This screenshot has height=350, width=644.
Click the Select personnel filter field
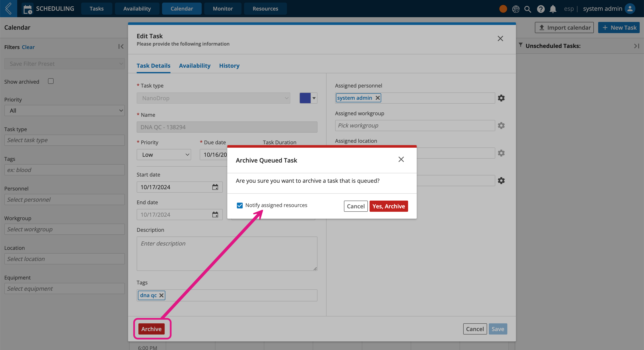click(65, 200)
